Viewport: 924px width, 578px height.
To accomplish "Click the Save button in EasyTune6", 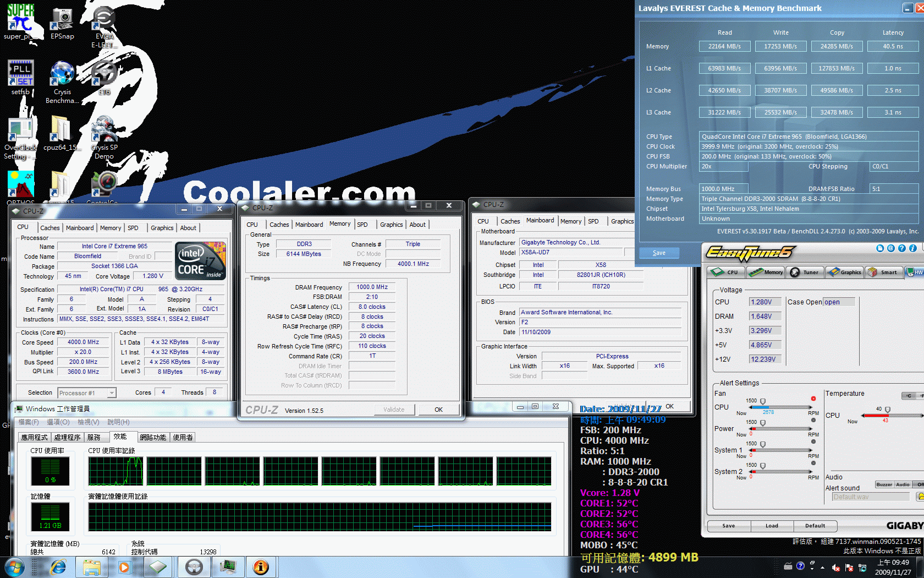I will [729, 526].
